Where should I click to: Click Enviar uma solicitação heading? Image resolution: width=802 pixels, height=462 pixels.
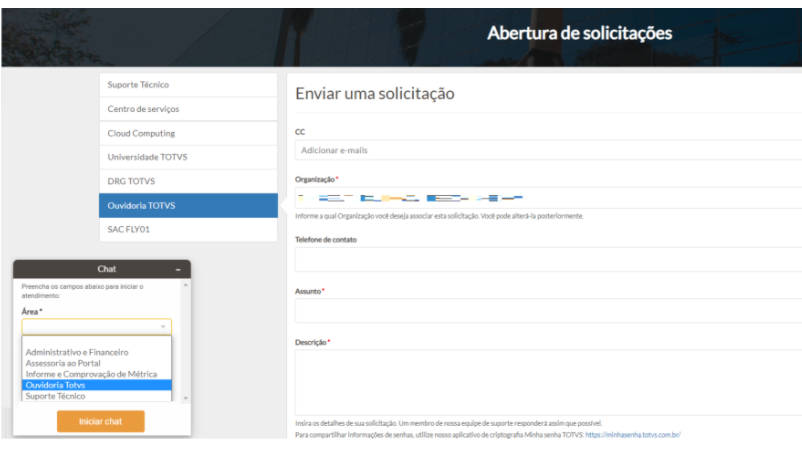[x=375, y=94]
